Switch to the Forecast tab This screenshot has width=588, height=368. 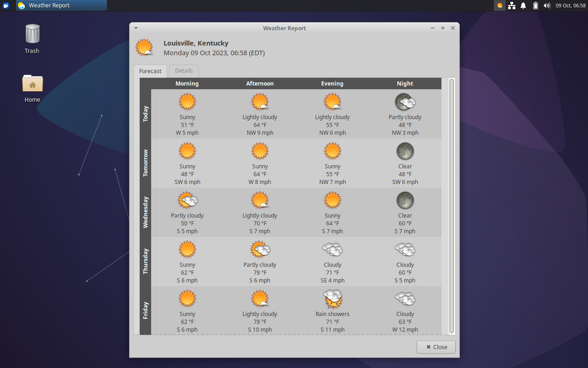pyautogui.click(x=150, y=71)
